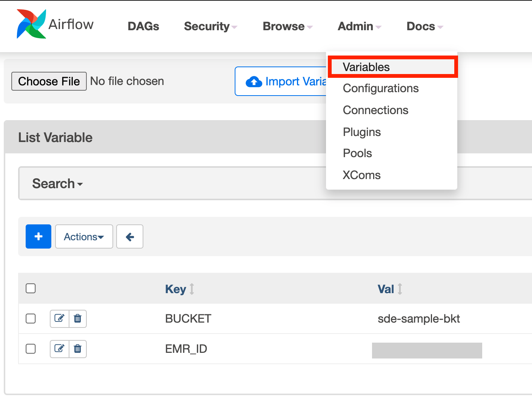Check the BUCKET row checkbox
This screenshot has height=411, width=532.
tap(31, 318)
